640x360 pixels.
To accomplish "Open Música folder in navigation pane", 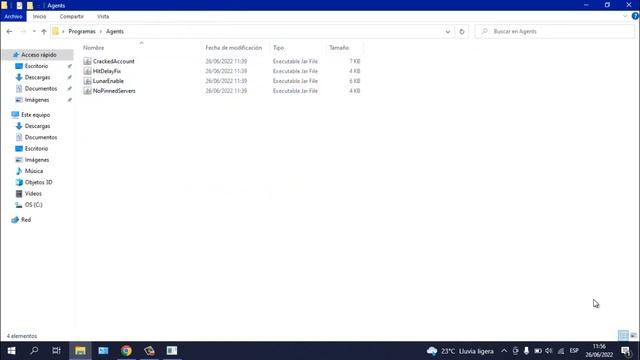I will (x=33, y=171).
